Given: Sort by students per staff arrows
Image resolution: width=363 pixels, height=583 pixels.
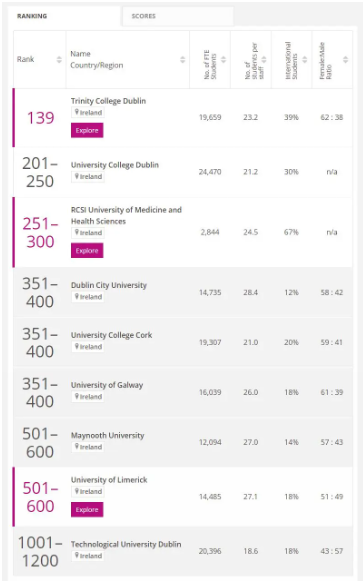Looking at the screenshot, I should (264, 59).
